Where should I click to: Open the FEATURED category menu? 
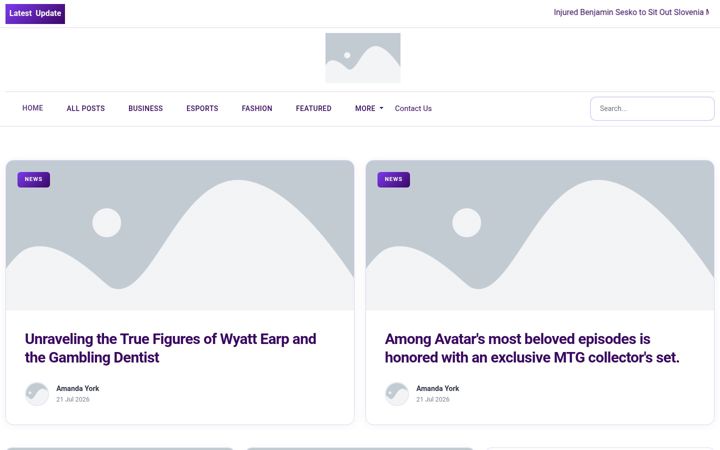point(314,108)
